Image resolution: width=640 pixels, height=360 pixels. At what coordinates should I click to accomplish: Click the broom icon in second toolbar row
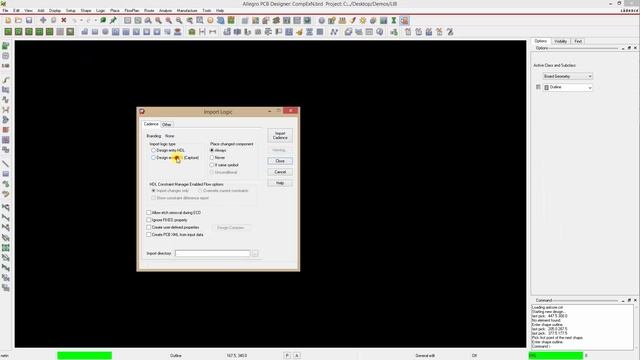coord(299,32)
